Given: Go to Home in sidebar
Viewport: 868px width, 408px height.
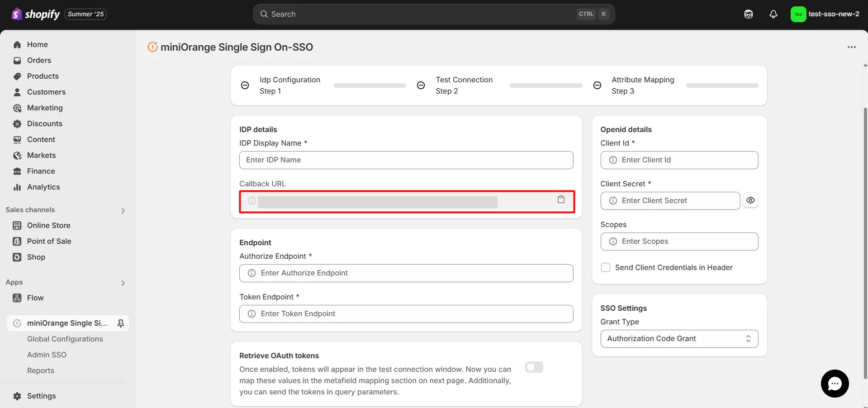Looking at the screenshot, I should click(37, 44).
